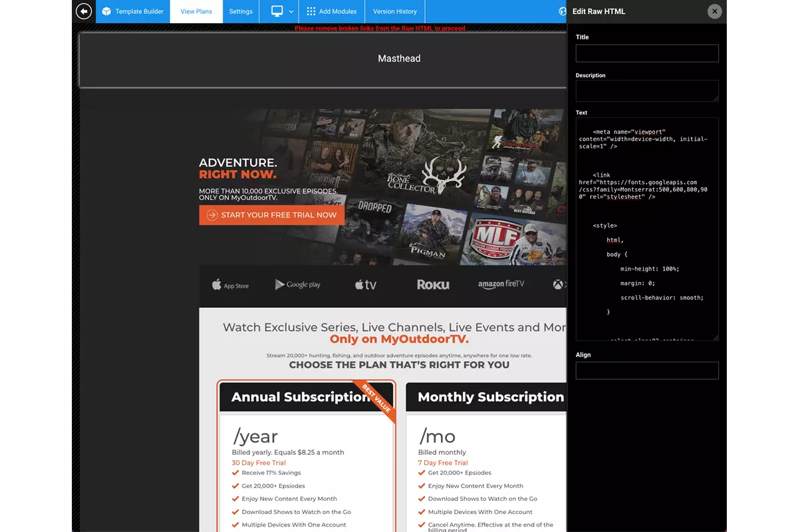Open the View Plans tab
Screen dimensions: 798x532
click(196, 11)
